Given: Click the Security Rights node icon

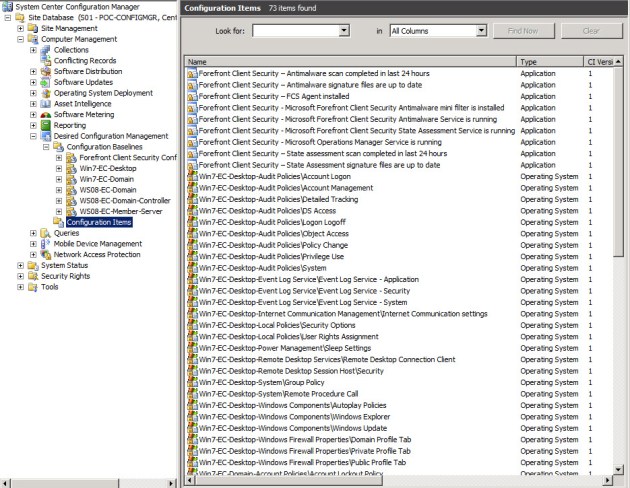Looking at the screenshot, I should point(34,276).
